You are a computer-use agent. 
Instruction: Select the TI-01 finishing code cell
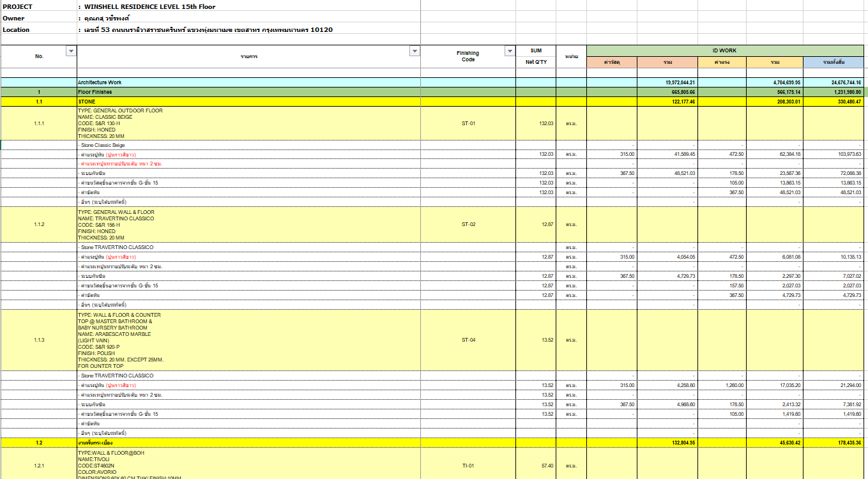point(468,466)
